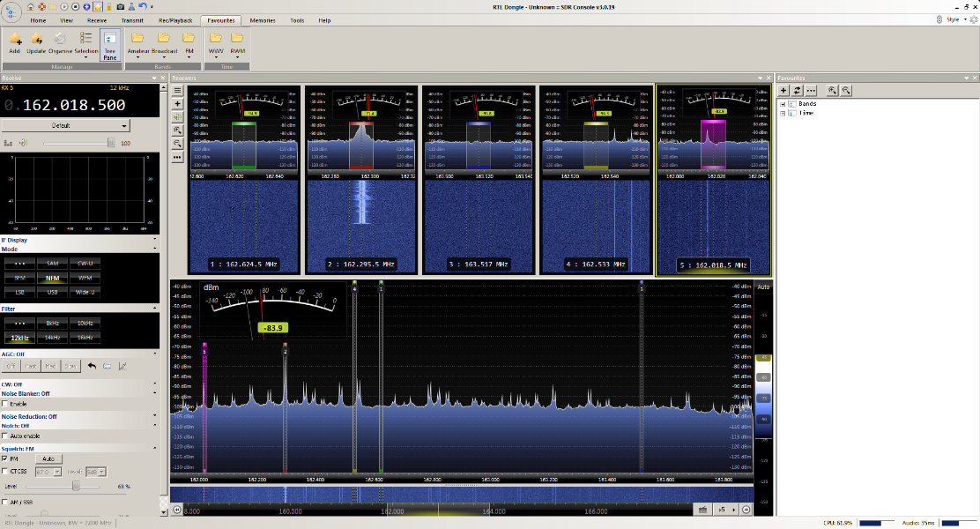Click the lifebuoy help icon in quick access toolbar
980x529 pixels.
pyautogui.click(x=42, y=7)
